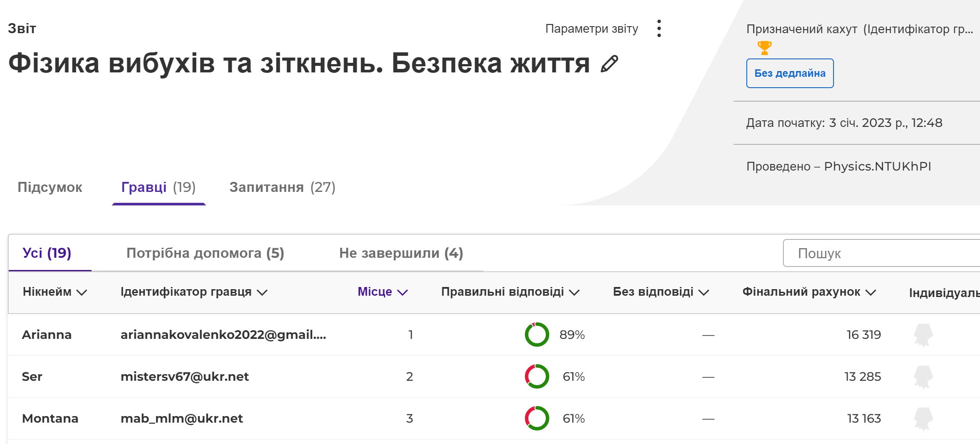The height and width of the screenshot is (444, 980).
Task: Sort by Ідентифікатор гравця column
Action: click(x=194, y=292)
